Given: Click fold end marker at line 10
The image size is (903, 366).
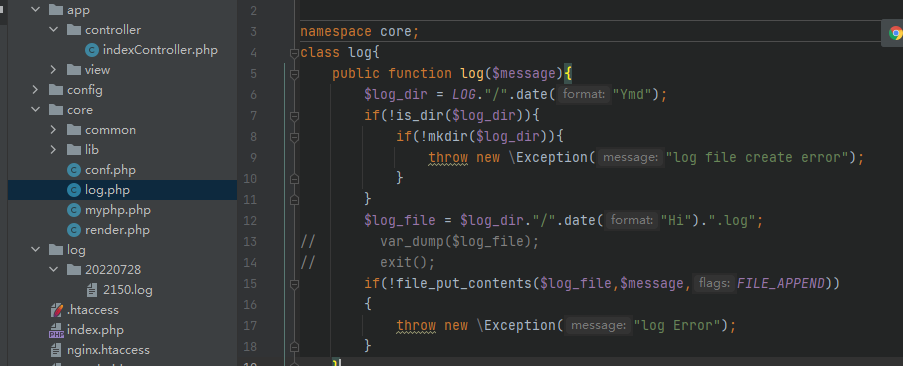Looking at the screenshot, I should 294,178.
